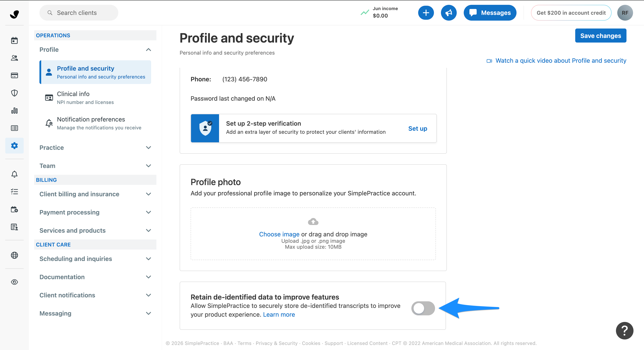Image resolution: width=644 pixels, height=350 pixels.
Task: Click Set up for 2-step verification
Action: pos(418,129)
